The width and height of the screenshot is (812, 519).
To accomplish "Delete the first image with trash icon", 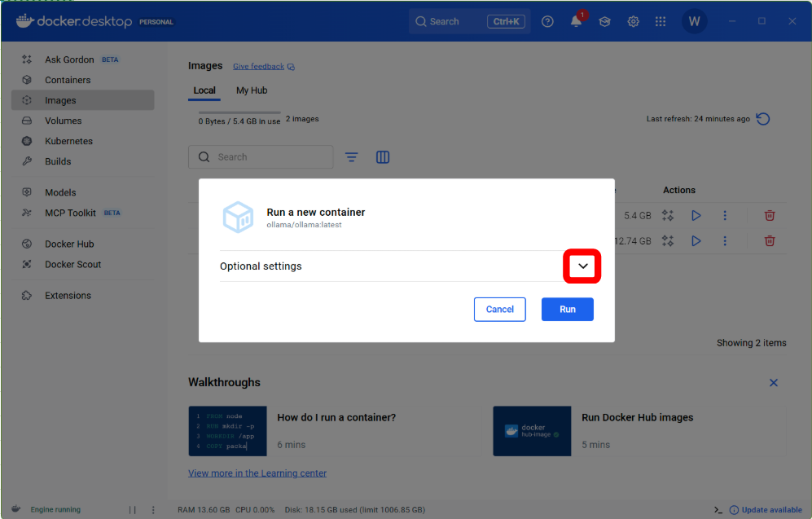I will tap(769, 216).
